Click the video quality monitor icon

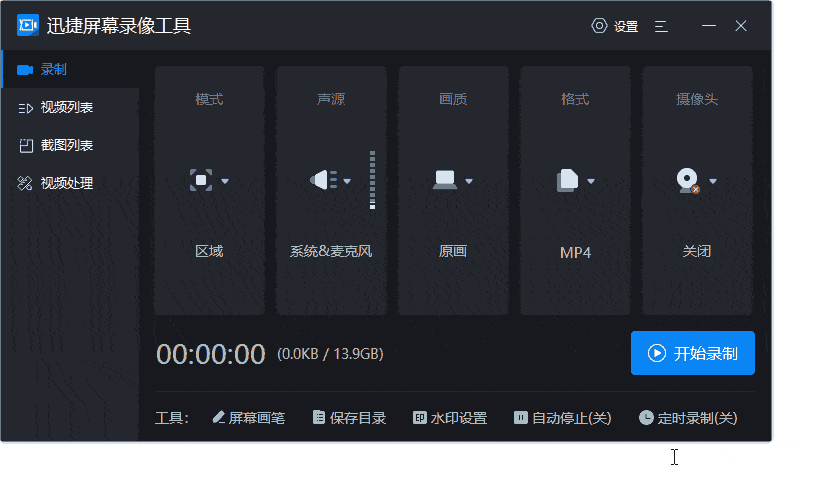445,181
